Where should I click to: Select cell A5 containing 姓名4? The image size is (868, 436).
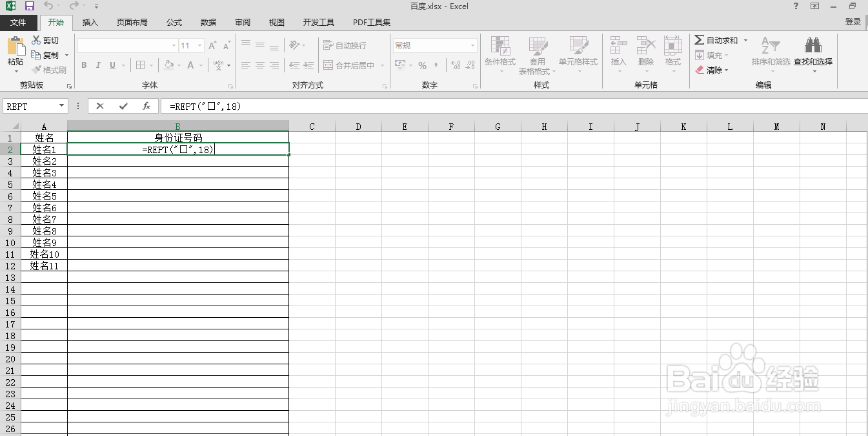pyautogui.click(x=44, y=184)
